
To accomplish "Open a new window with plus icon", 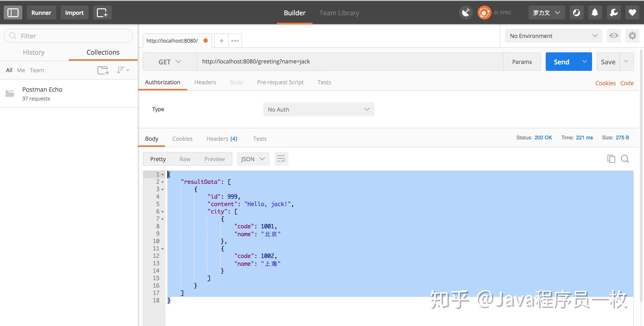I will 102,13.
